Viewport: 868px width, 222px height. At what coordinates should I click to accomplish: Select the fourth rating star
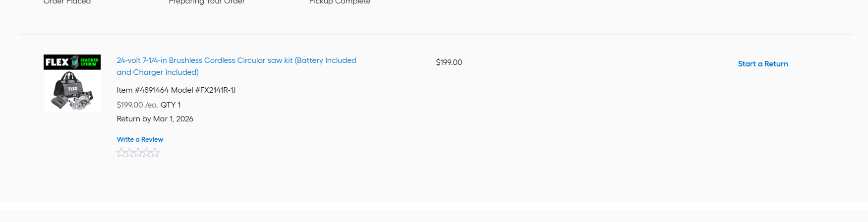click(x=146, y=153)
